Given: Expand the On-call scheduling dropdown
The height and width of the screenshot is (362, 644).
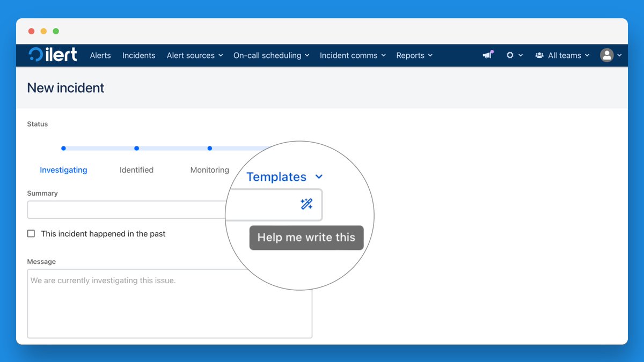Looking at the screenshot, I should tap(271, 55).
